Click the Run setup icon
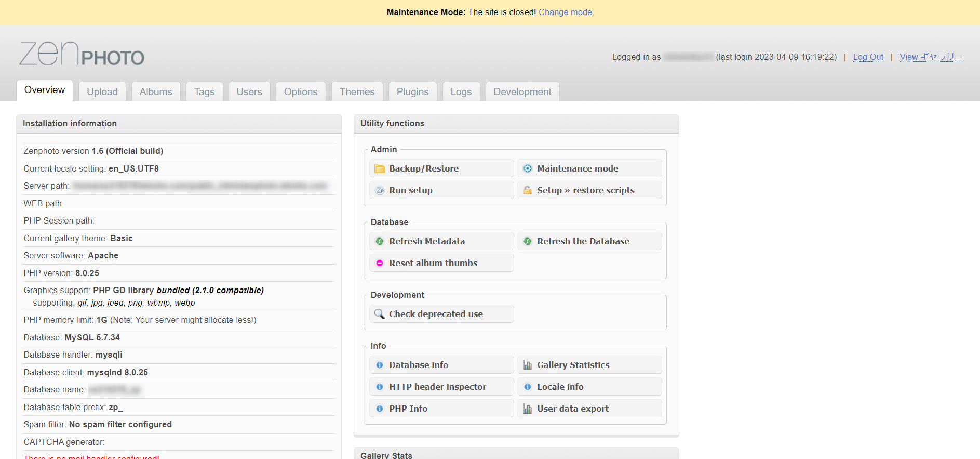The height and width of the screenshot is (459, 980). (x=380, y=190)
